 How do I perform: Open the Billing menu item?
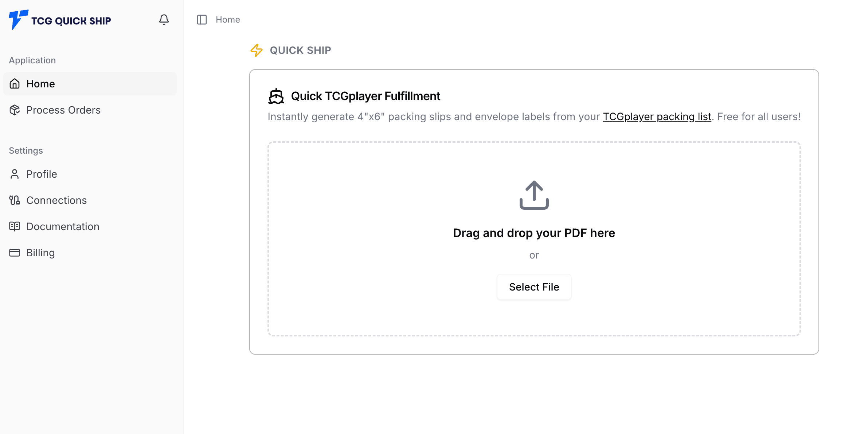(40, 253)
